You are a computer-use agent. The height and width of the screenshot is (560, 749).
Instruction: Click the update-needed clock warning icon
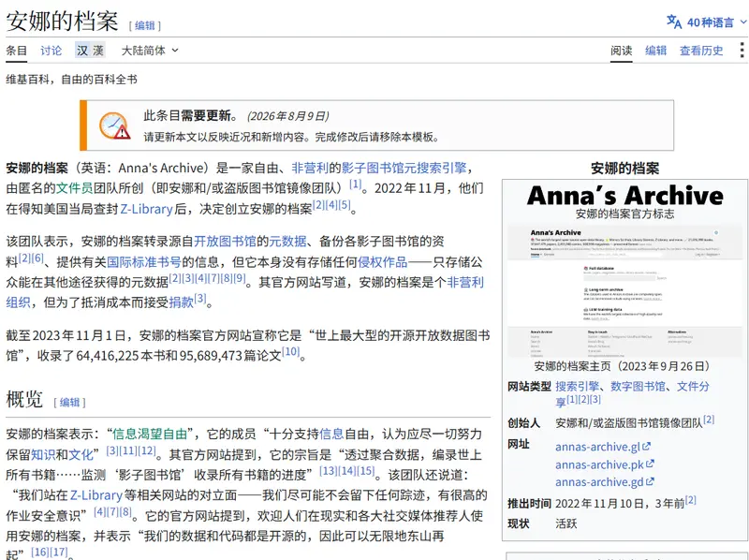tap(114, 125)
